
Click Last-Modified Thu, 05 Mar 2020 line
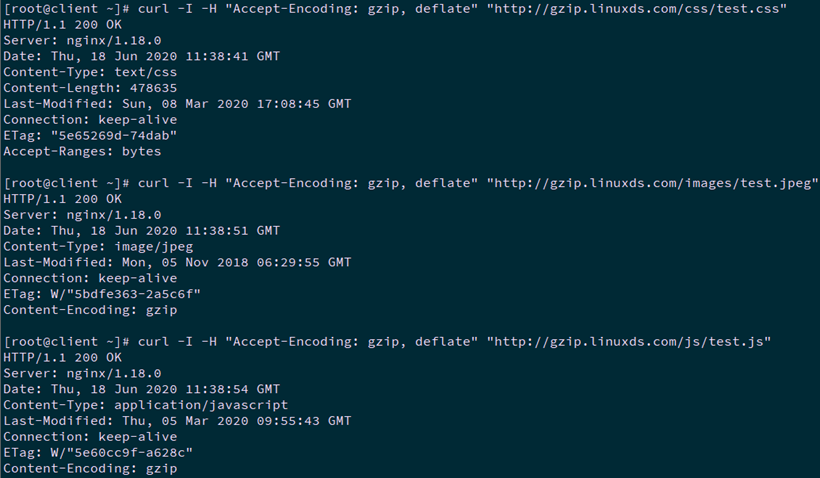pos(177,421)
